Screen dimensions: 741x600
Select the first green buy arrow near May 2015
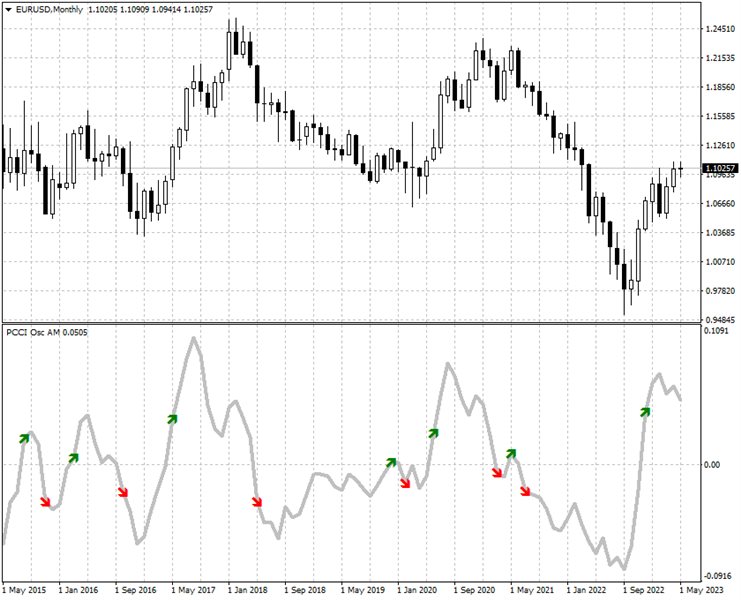click(x=24, y=438)
